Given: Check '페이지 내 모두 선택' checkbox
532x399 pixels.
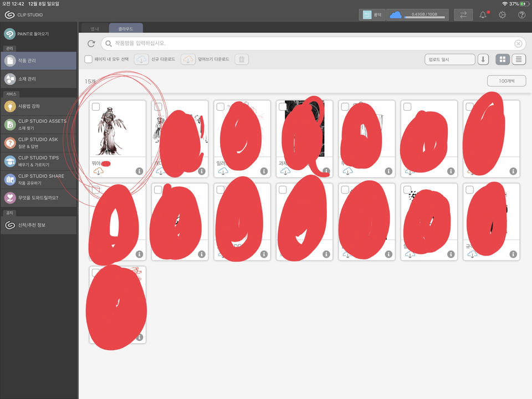Looking at the screenshot, I should 89,59.
